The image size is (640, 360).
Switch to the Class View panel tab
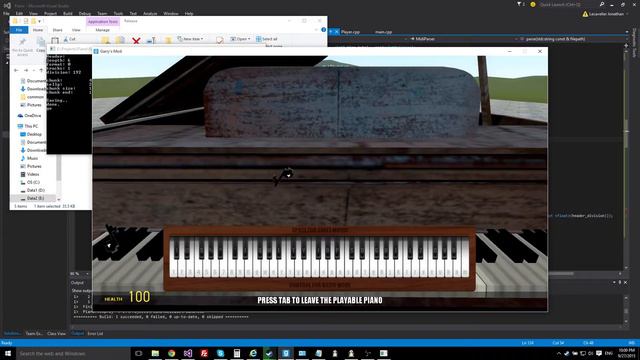pyautogui.click(x=56, y=334)
